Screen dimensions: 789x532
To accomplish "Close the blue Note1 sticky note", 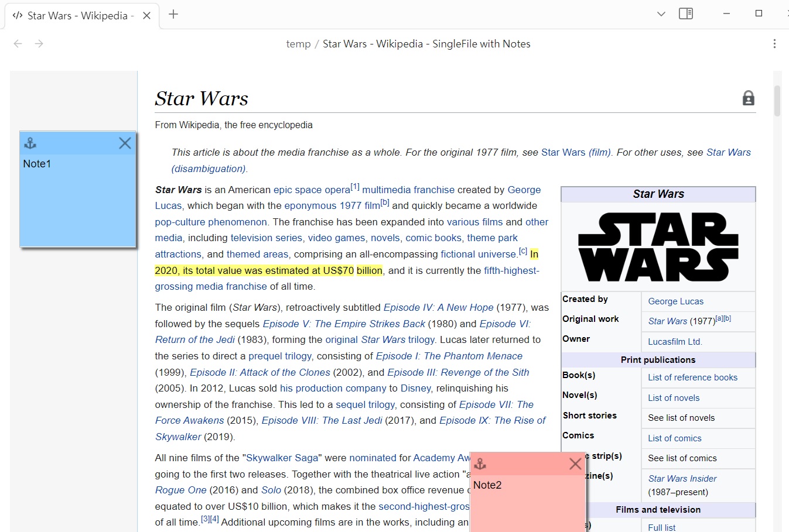I will tap(125, 143).
